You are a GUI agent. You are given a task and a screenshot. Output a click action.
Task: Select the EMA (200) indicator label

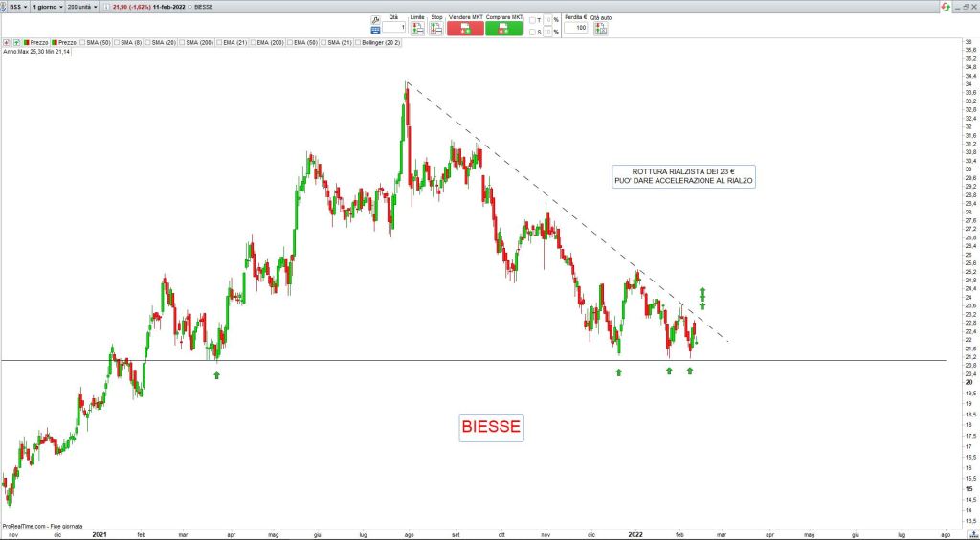(x=271, y=42)
